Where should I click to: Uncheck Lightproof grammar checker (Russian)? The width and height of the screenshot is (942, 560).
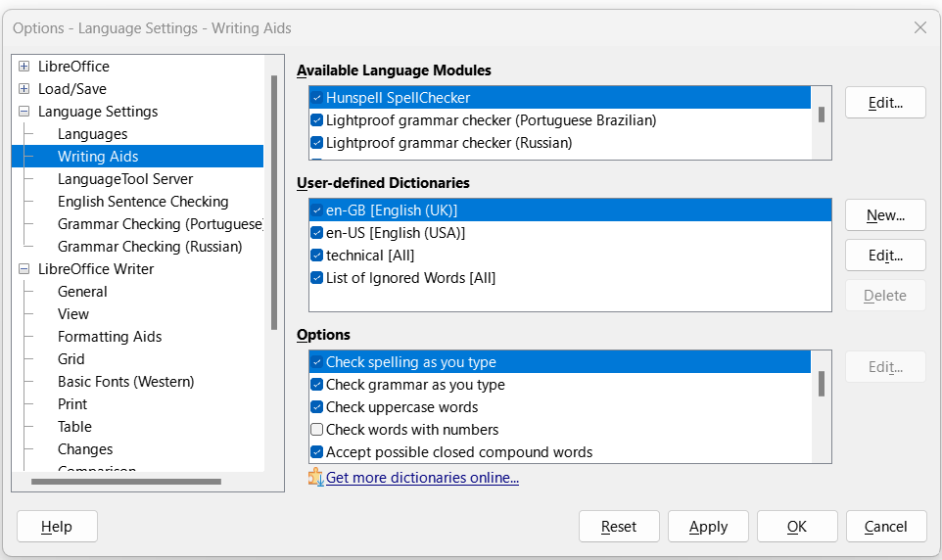tap(317, 143)
